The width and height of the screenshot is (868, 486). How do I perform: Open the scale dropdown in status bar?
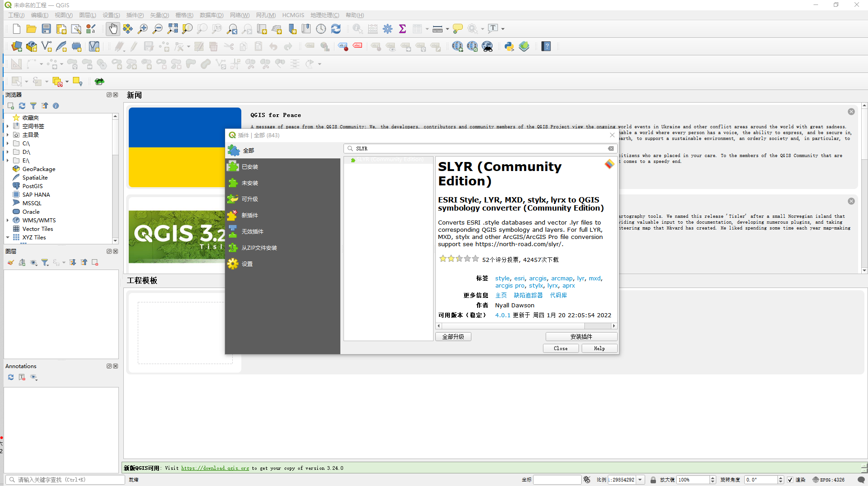(640, 480)
